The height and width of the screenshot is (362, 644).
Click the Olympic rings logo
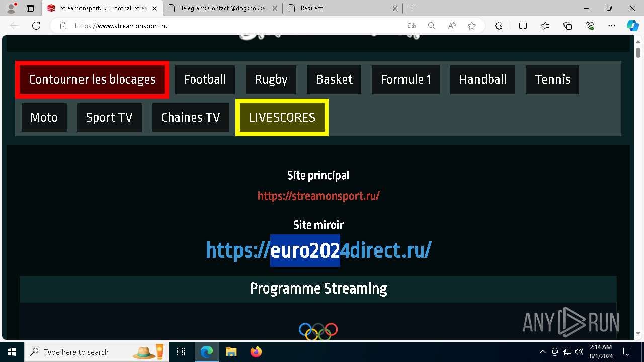click(318, 331)
